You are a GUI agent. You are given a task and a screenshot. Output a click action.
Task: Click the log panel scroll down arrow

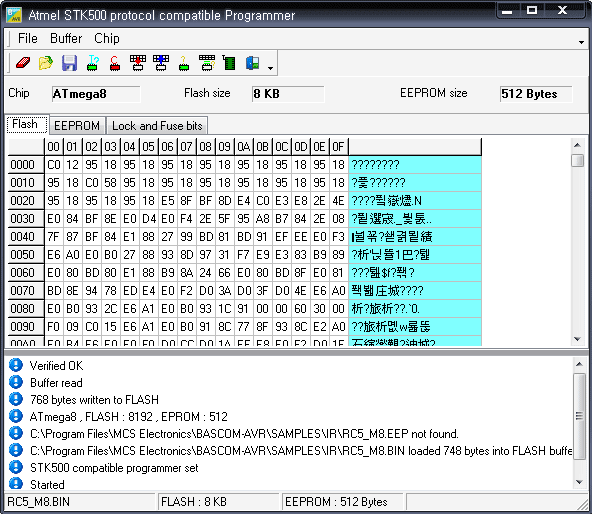click(579, 482)
